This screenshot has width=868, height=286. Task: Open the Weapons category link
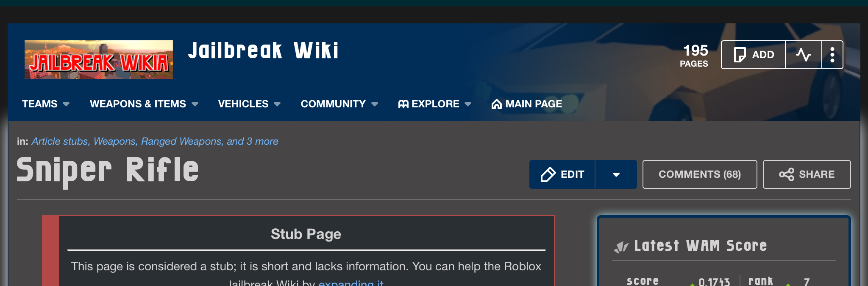pos(114,141)
